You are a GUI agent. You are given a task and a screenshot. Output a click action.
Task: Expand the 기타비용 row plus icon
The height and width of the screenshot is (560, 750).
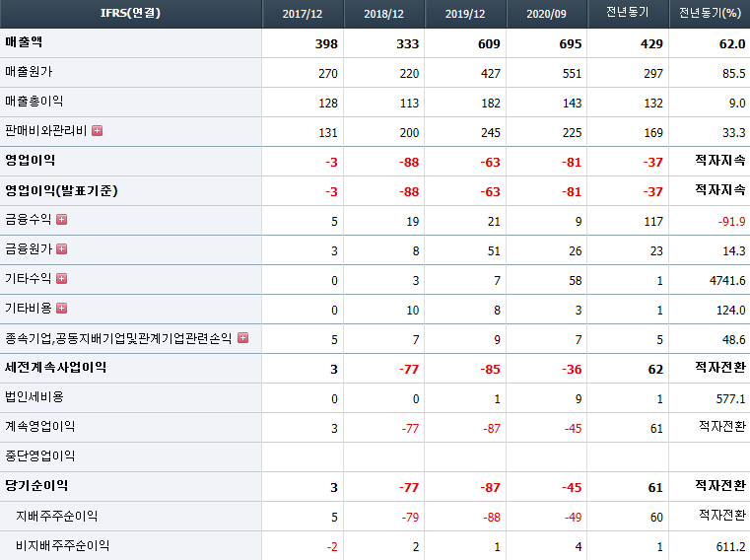click(62, 309)
